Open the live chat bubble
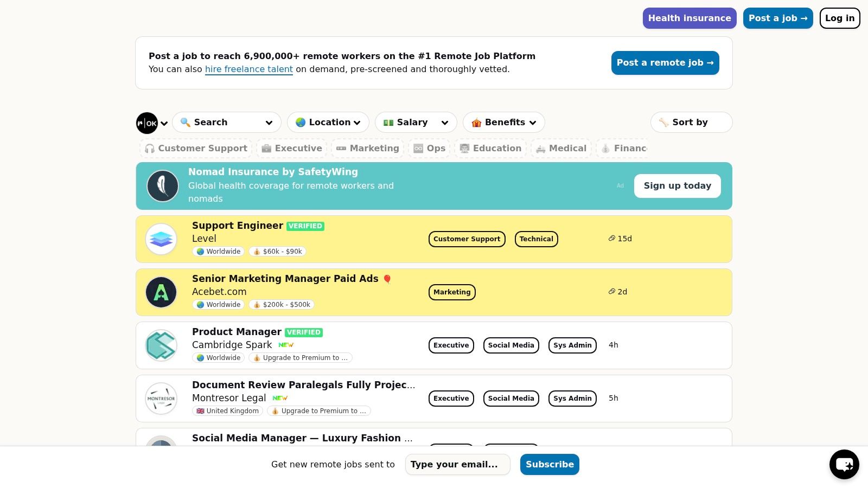 pos(844,465)
